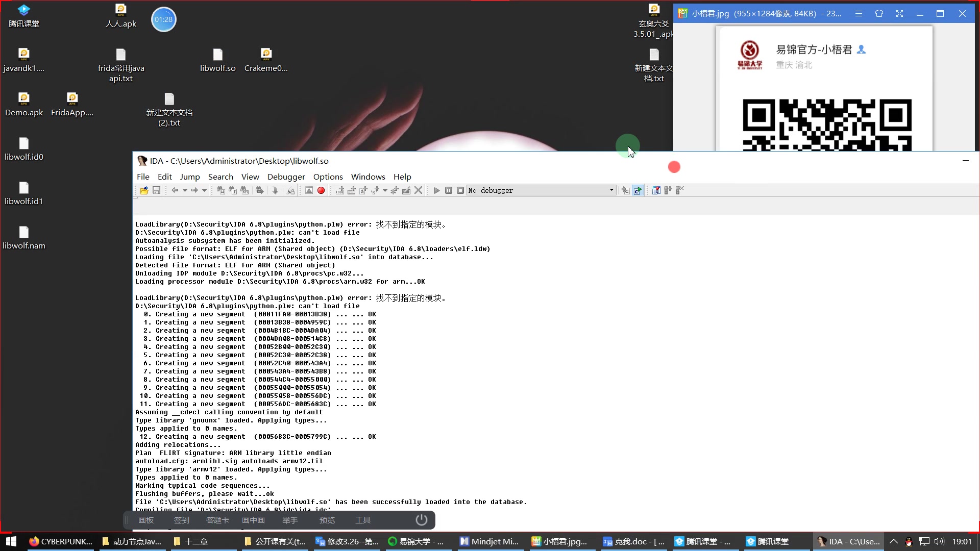Click 答题卡 in the floating classroom bar
Viewport: 980px width, 551px height.
[217, 520]
